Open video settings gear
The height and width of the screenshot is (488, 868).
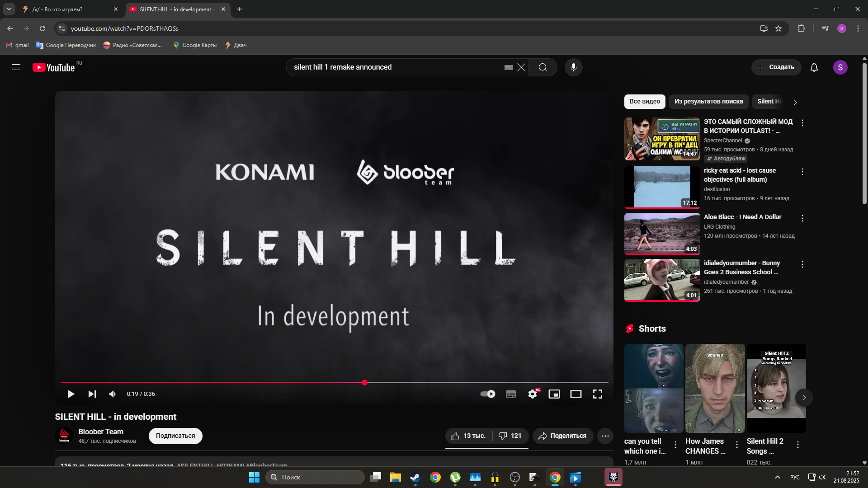tap(533, 394)
